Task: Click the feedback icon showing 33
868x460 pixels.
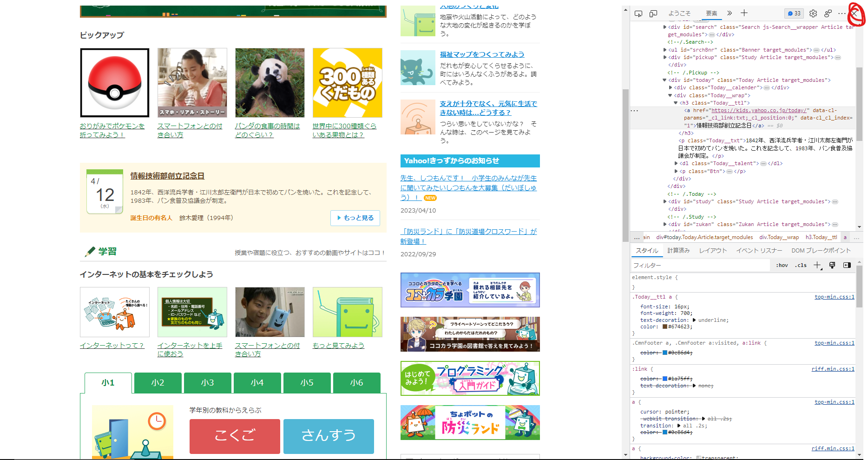Action: 794,13
